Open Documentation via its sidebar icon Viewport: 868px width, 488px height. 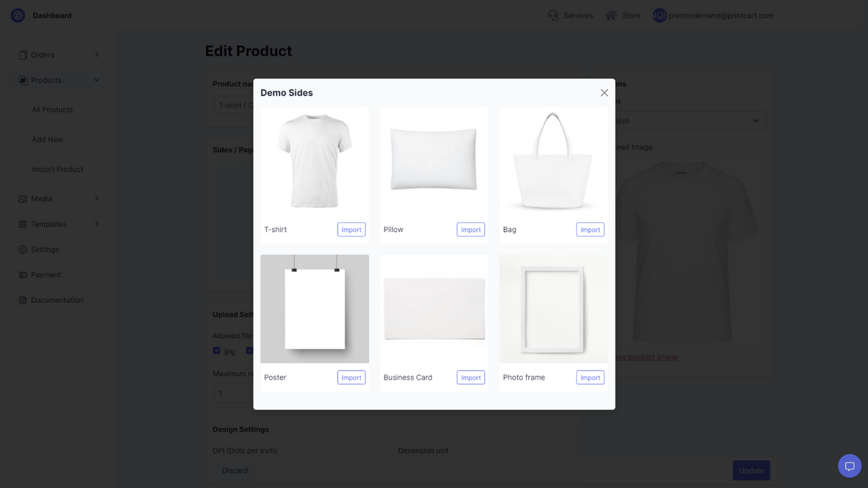[x=22, y=300]
